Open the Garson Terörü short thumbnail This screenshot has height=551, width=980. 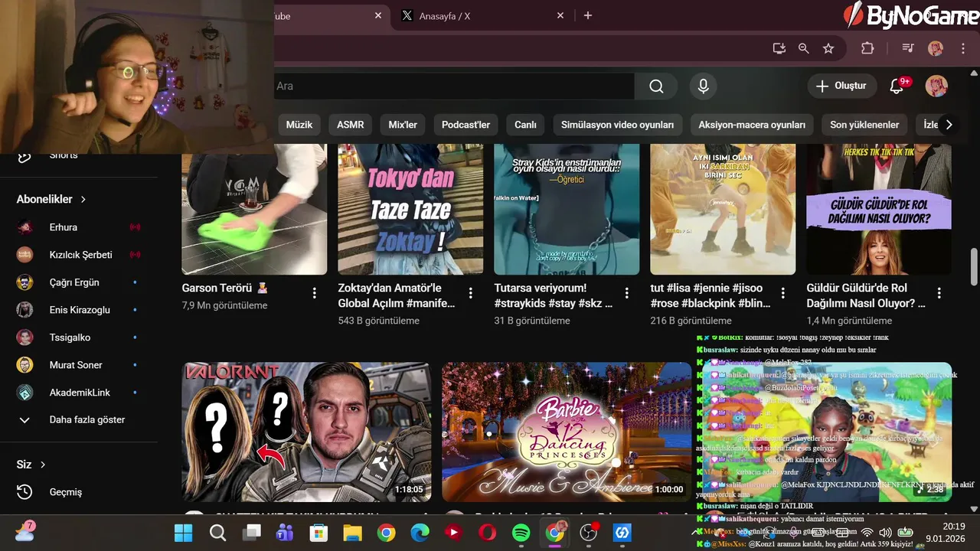(254, 209)
